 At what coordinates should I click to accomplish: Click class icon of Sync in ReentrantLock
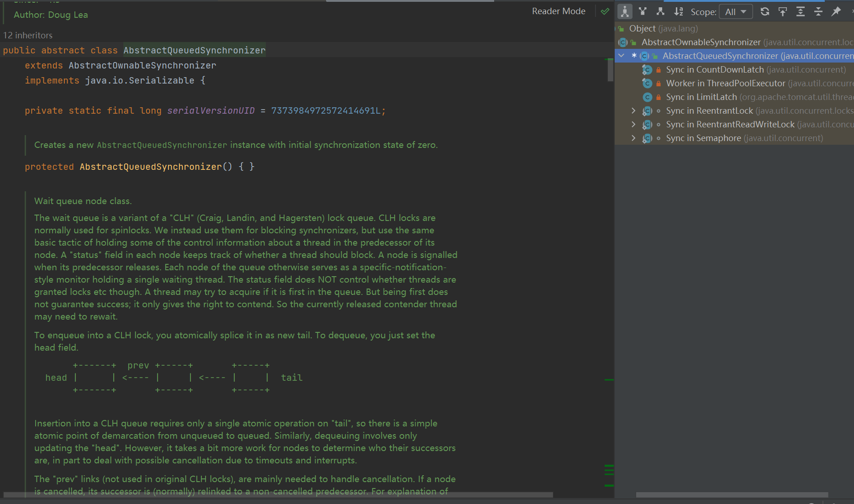[647, 110]
